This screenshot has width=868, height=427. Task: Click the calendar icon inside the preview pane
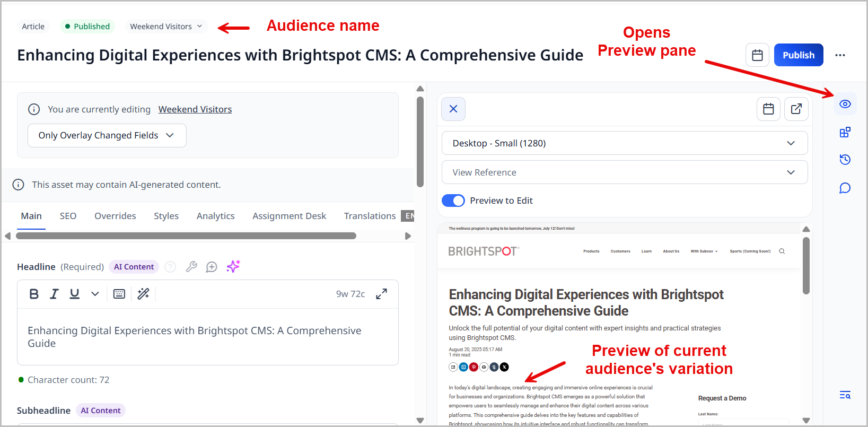pos(768,109)
